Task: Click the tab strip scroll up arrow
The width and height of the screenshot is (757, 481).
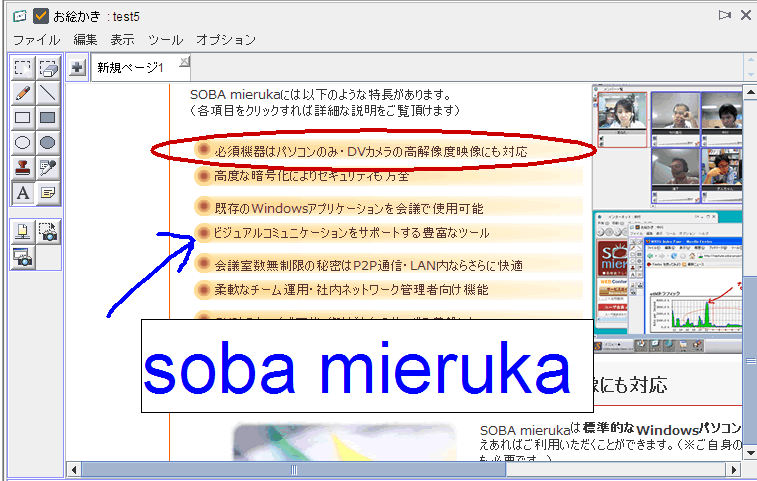Action: pos(750,61)
